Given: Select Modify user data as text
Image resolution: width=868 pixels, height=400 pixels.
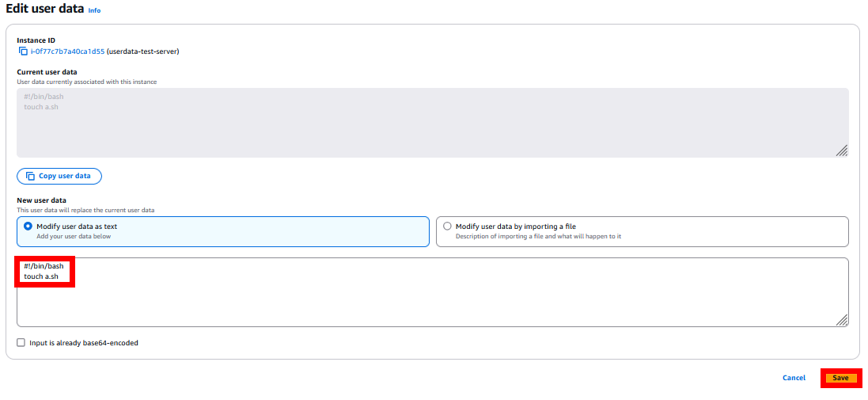Looking at the screenshot, I should [223, 231].
